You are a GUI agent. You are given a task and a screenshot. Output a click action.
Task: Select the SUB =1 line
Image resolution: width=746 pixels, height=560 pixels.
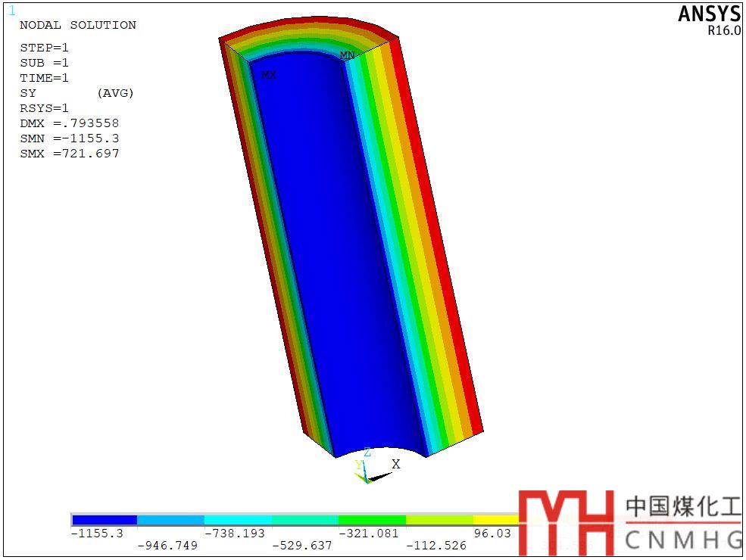tap(44, 63)
